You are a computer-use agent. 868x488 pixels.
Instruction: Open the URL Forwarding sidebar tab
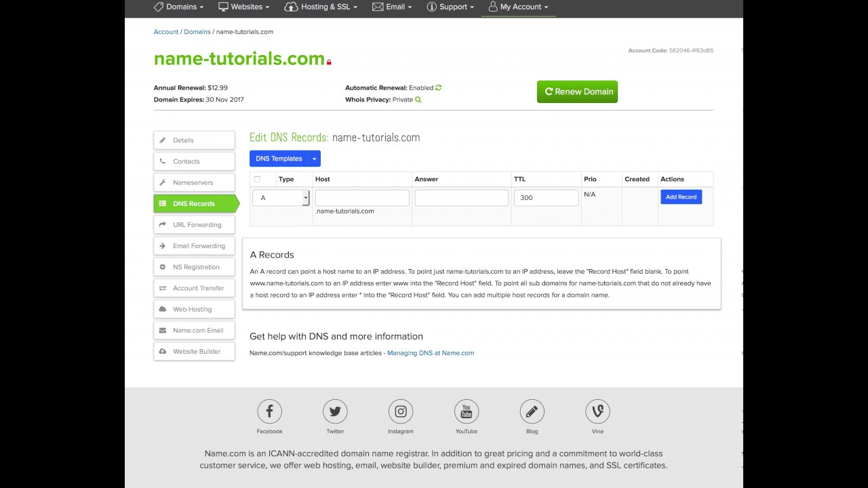pos(195,224)
